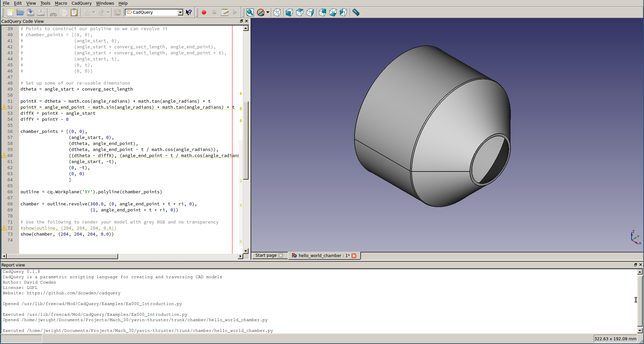Open the Macro menu
Screen dimensions: 644x344
(x=61, y=3)
